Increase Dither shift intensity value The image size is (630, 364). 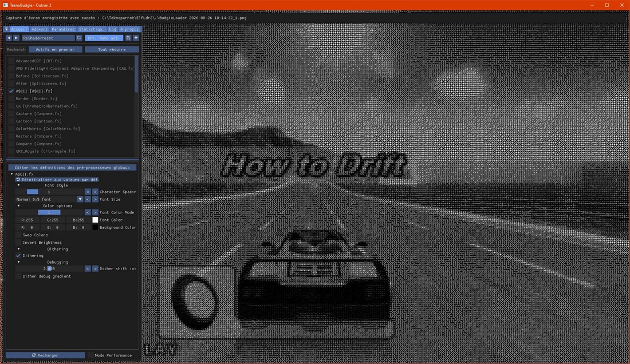pyautogui.click(x=95, y=268)
